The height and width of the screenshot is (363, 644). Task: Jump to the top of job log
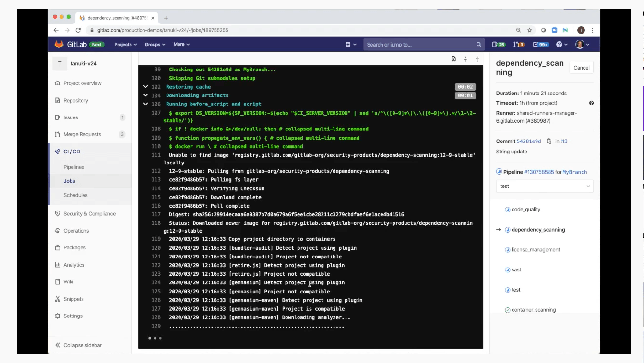tap(465, 59)
